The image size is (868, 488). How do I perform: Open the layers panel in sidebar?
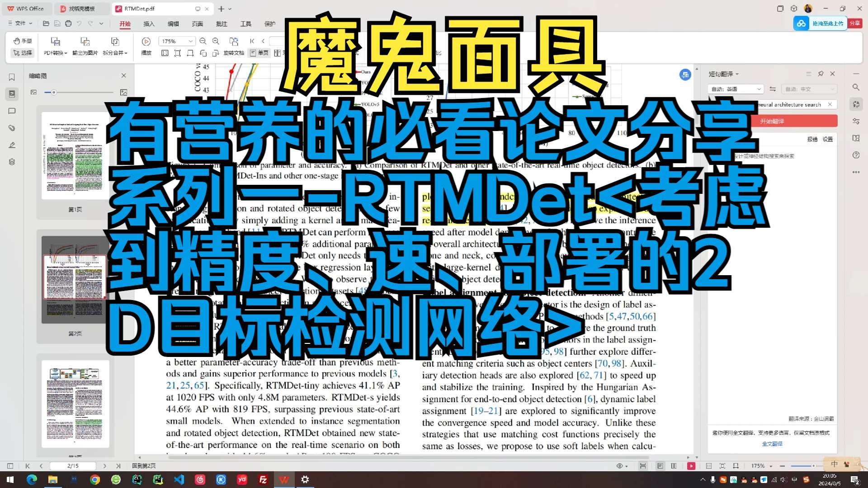12,162
